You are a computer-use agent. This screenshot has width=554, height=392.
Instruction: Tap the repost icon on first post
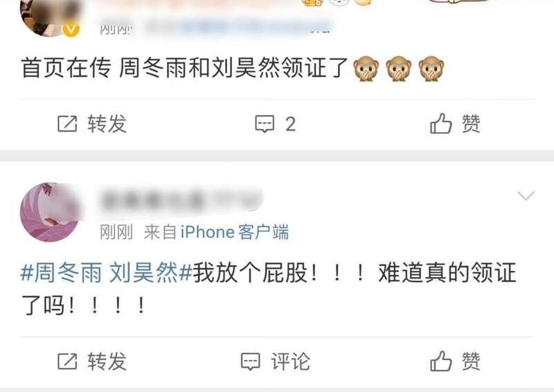click(x=67, y=124)
